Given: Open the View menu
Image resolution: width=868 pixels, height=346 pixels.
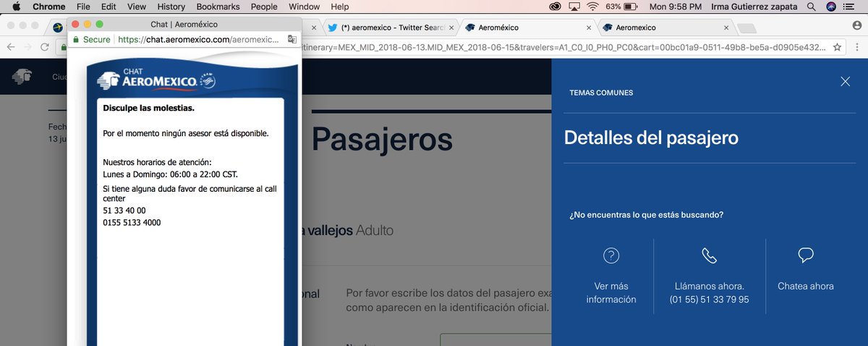Looking at the screenshot, I should tap(136, 7).
